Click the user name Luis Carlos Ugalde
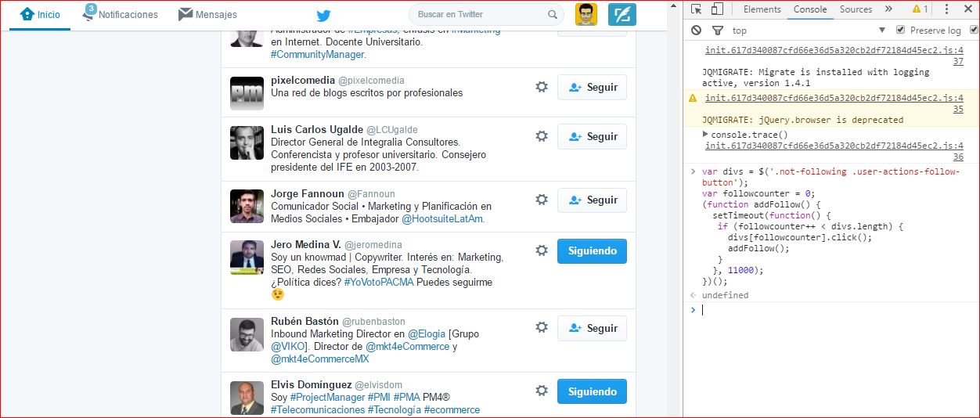This screenshot has width=980, height=418. pos(317,130)
